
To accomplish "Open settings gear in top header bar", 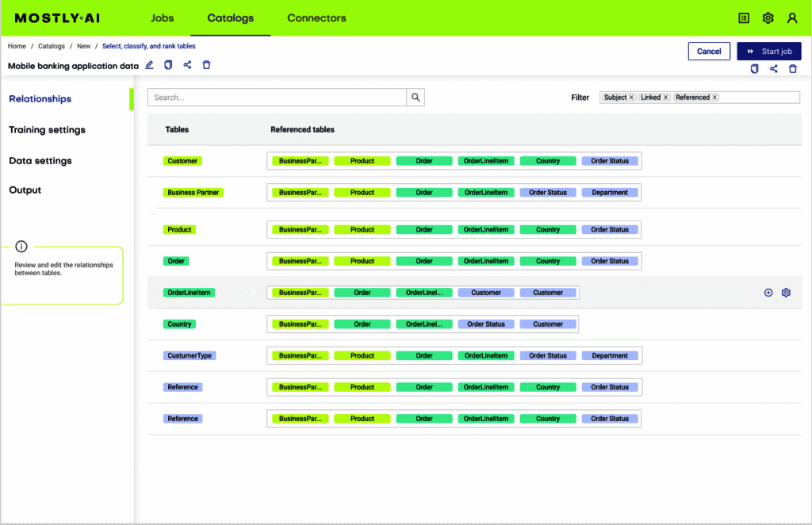I will (x=768, y=18).
